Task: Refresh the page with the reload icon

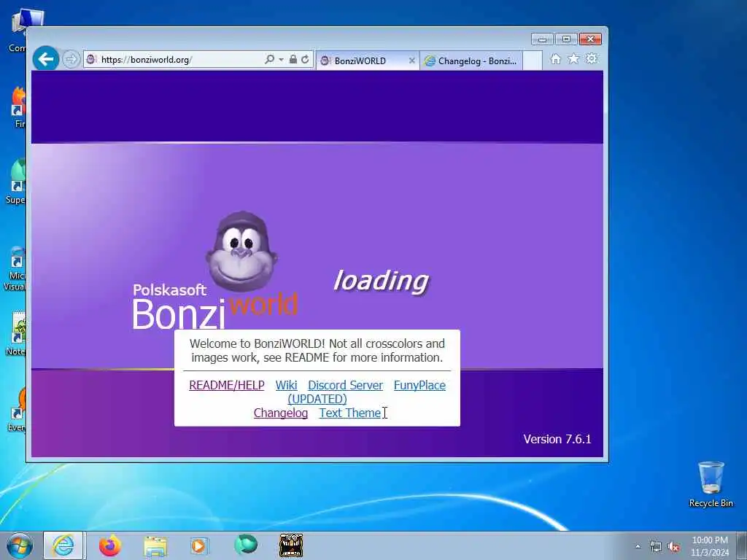Action: (x=305, y=60)
